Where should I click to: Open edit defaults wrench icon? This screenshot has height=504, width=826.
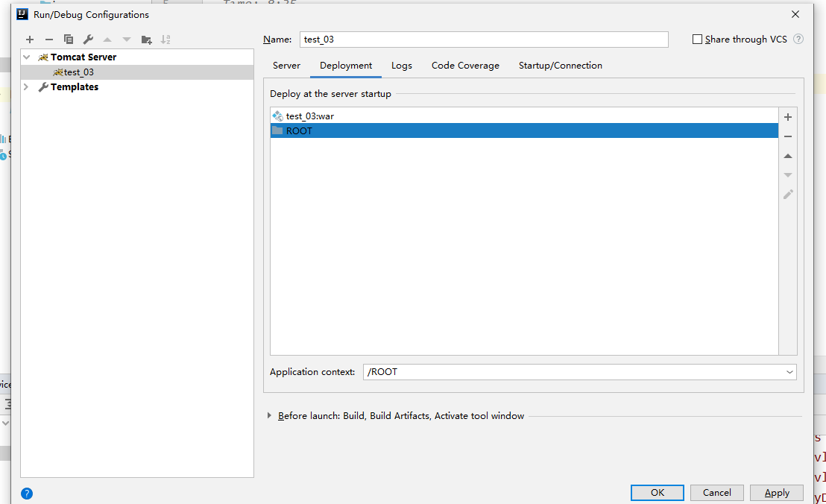click(88, 40)
